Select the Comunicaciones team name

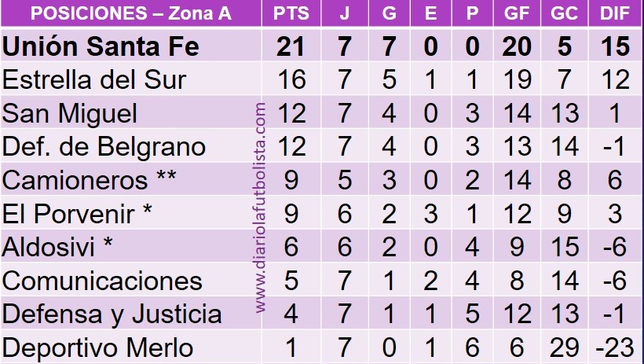point(102,281)
